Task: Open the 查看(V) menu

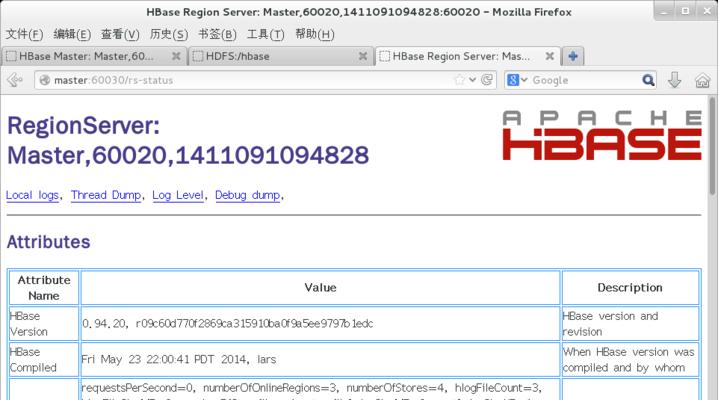Action: tap(120, 34)
